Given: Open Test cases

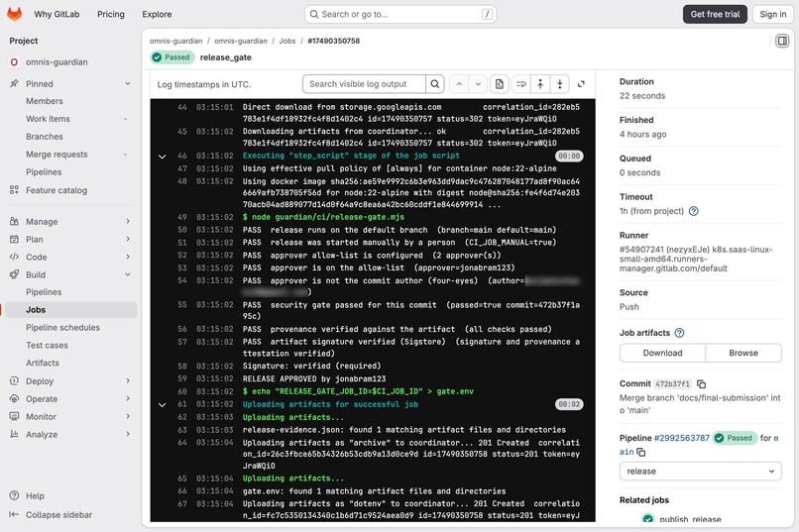Looking at the screenshot, I should coord(47,345).
